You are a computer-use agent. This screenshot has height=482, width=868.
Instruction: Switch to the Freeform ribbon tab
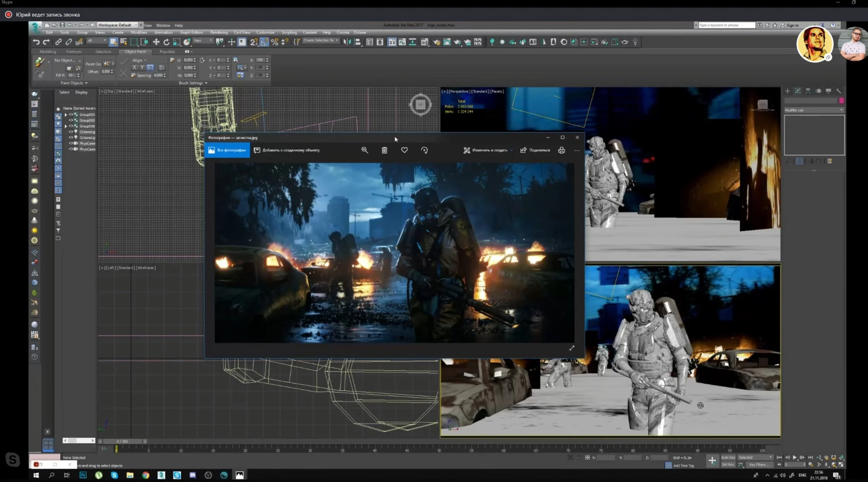74,51
